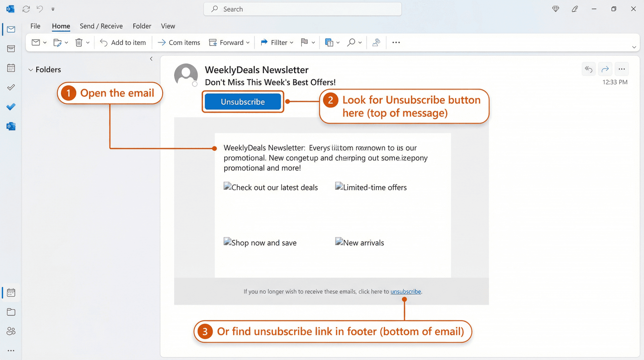Click the Search box at top

pos(302,9)
